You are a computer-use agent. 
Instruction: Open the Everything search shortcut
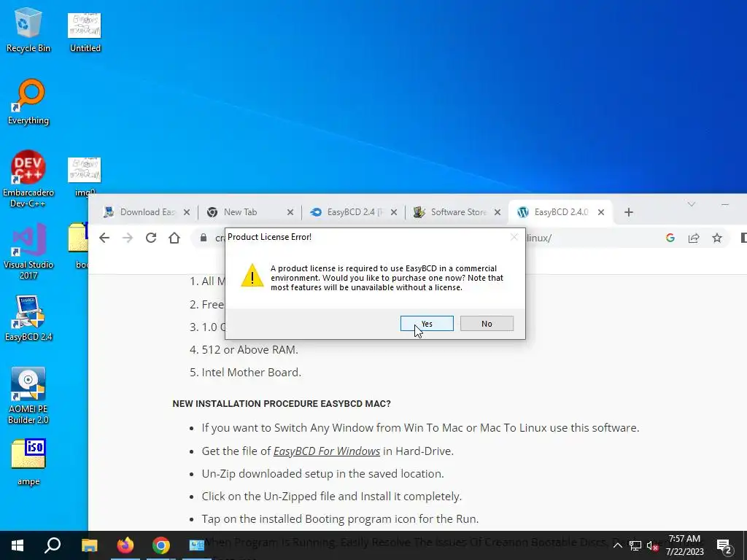28,102
